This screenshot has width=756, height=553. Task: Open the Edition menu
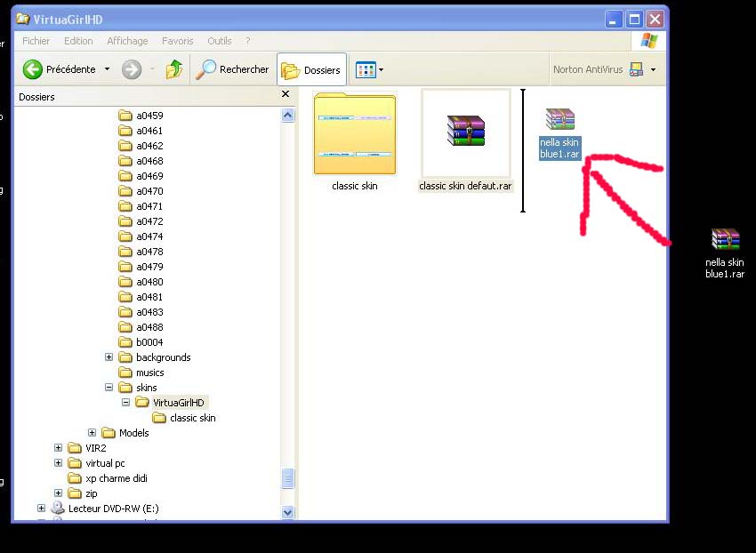tap(78, 41)
